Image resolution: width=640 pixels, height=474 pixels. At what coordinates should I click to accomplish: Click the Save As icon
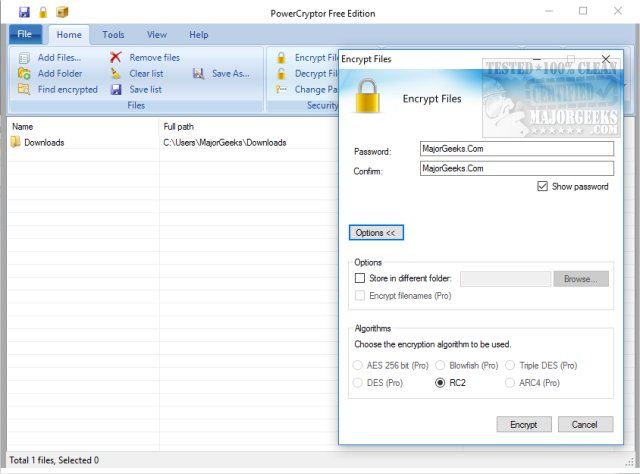tap(198, 73)
